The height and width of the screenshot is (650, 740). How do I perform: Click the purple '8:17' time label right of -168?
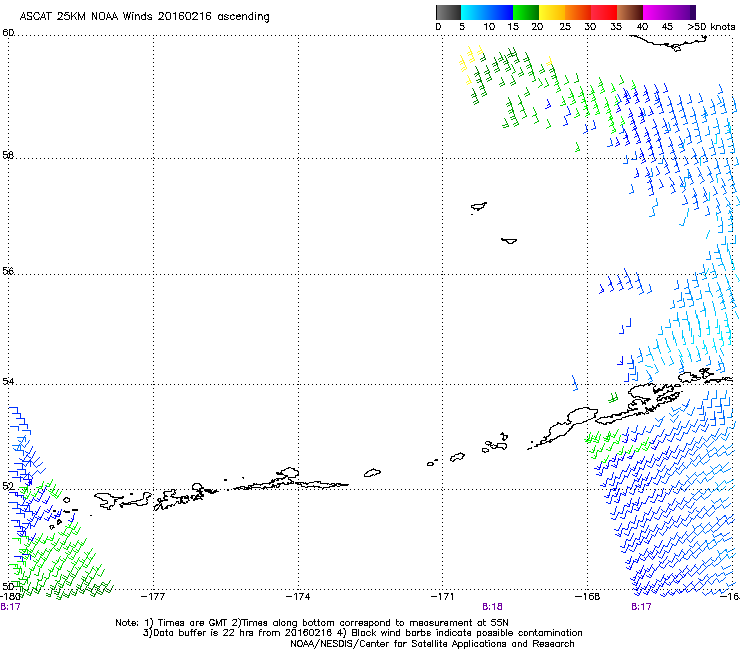point(641,607)
